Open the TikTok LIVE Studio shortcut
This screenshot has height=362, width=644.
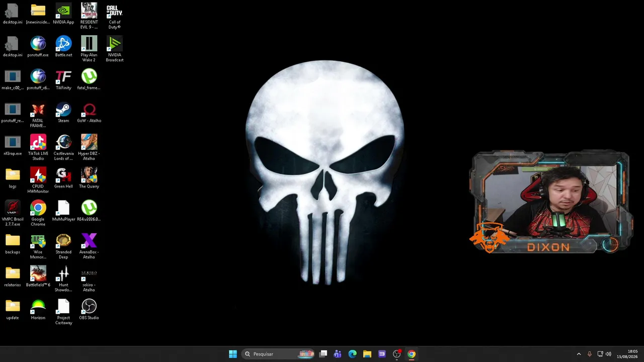tap(38, 147)
